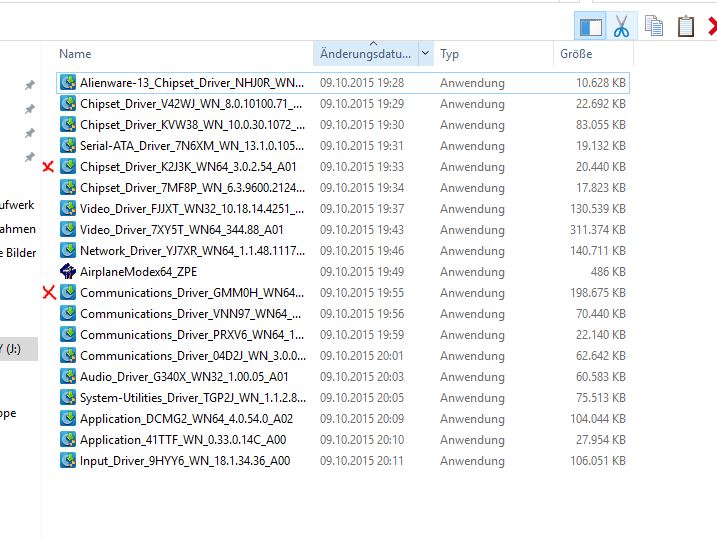Screen dimensions: 717x540
Task: Click the Audio_Driver_G340X installer icon
Action: 68,377
